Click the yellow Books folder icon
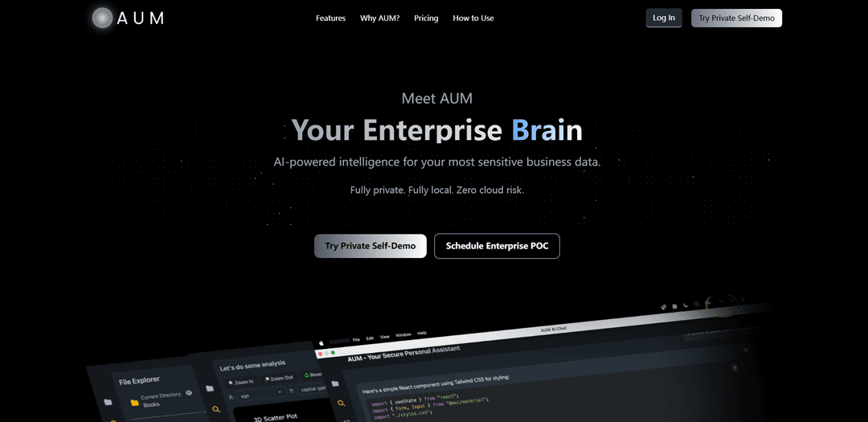The image size is (868, 422). (134, 403)
